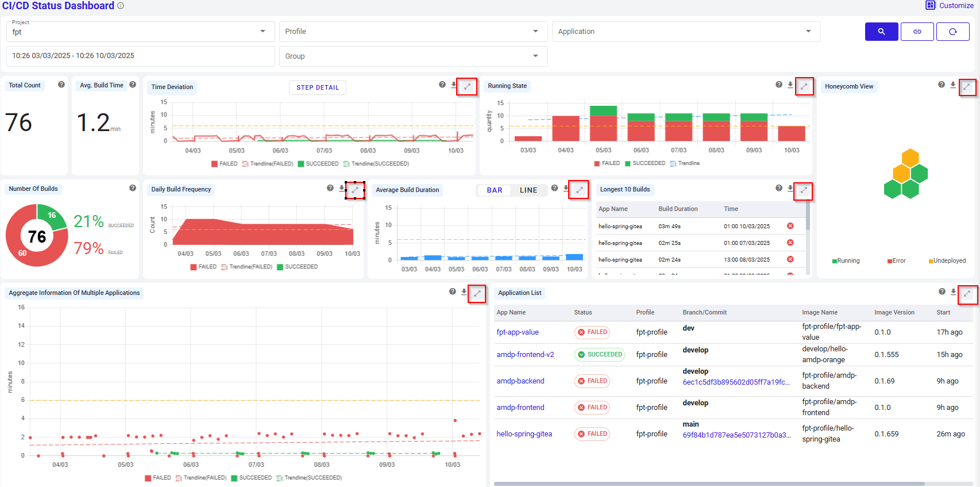Download the Application List

[x=954, y=292]
